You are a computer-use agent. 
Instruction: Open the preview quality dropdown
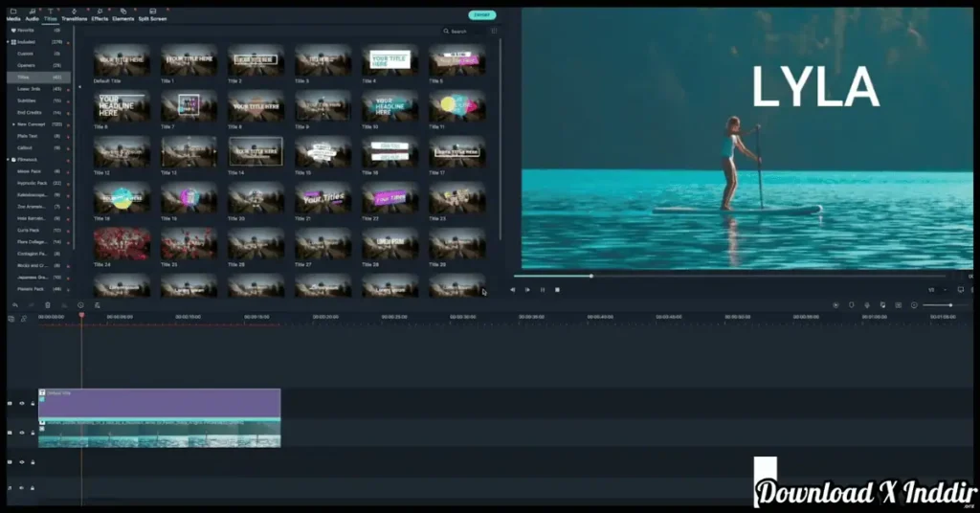coord(938,290)
